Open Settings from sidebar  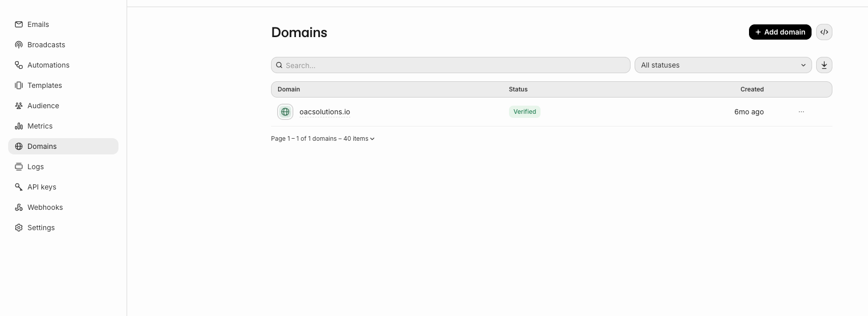[63, 228]
